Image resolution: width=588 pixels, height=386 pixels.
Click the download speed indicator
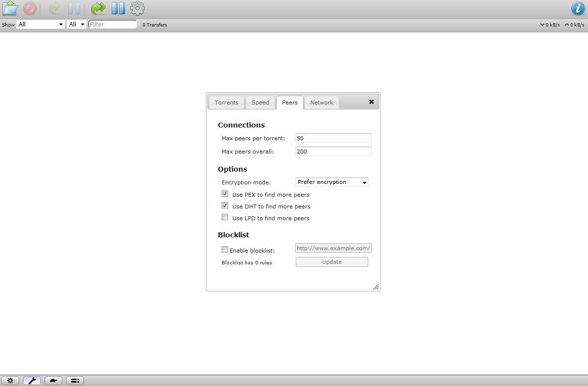550,25
